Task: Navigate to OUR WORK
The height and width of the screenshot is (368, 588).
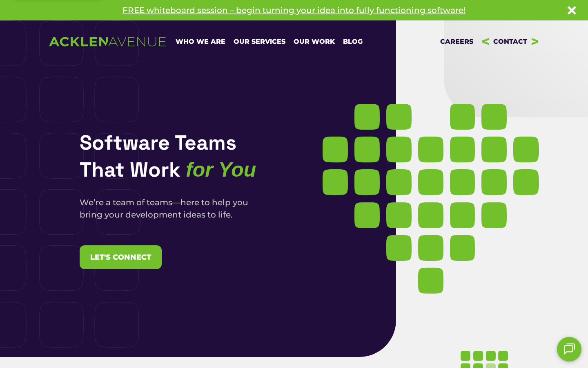Action: (314, 42)
